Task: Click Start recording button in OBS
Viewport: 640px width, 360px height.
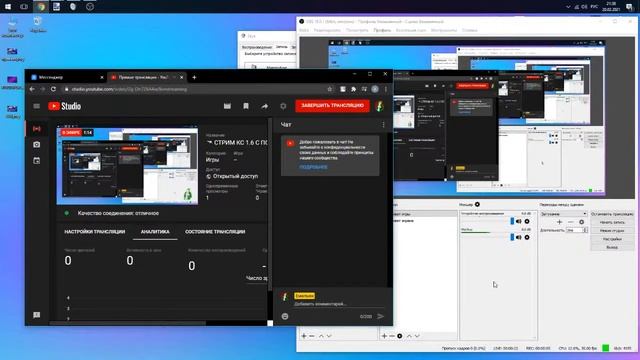Action: click(612, 222)
